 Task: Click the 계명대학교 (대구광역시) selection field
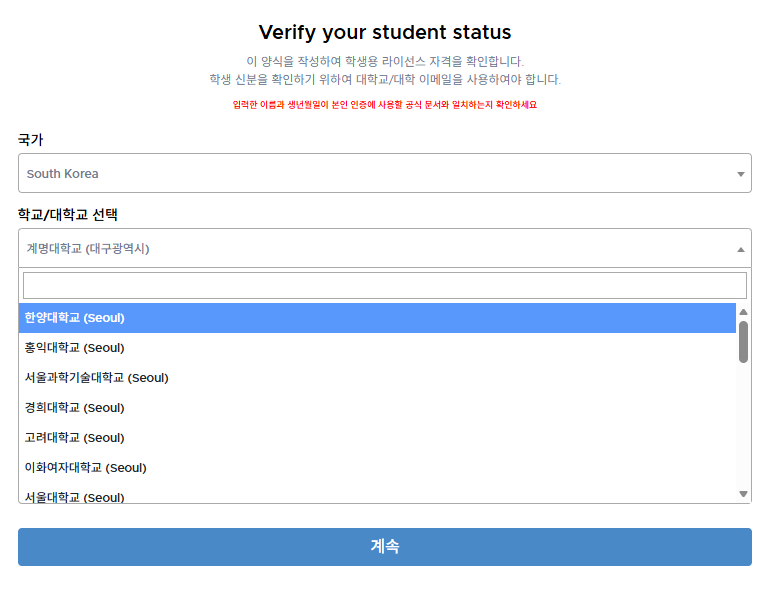[x=384, y=248]
